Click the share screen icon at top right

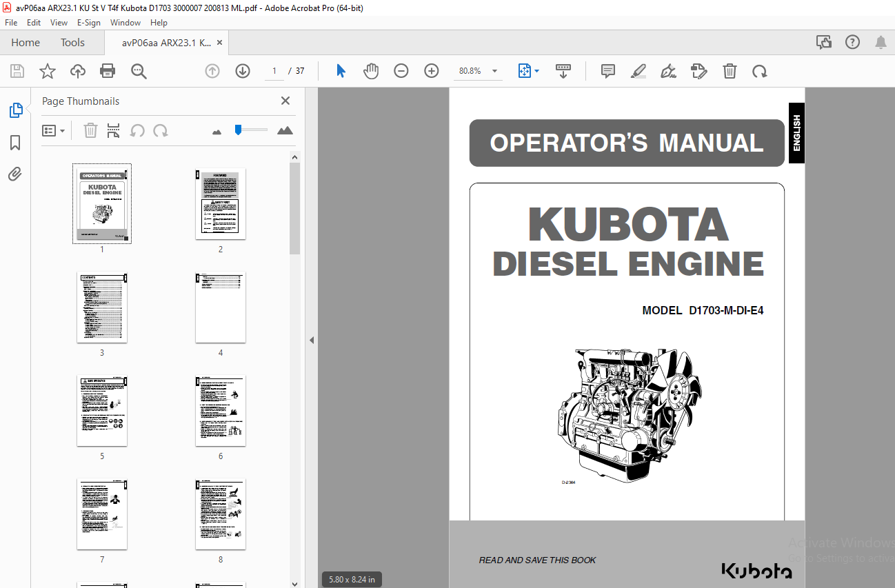tap(824, 42)
